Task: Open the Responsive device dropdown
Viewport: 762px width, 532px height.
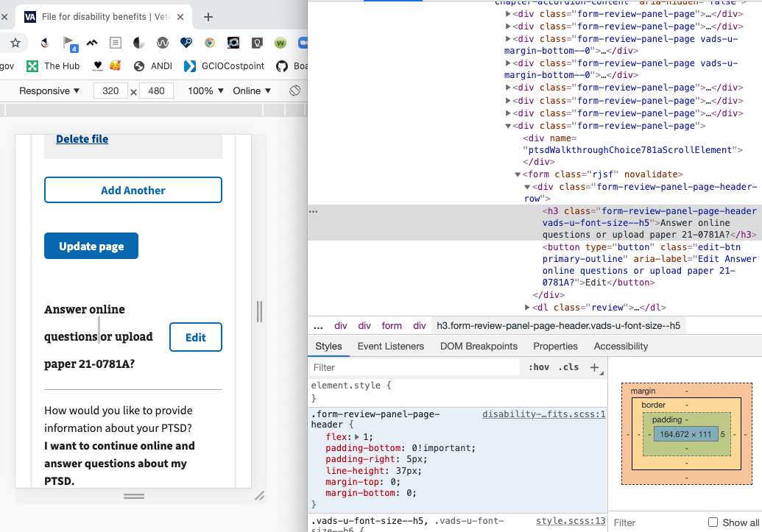Action: pos(48,90)
